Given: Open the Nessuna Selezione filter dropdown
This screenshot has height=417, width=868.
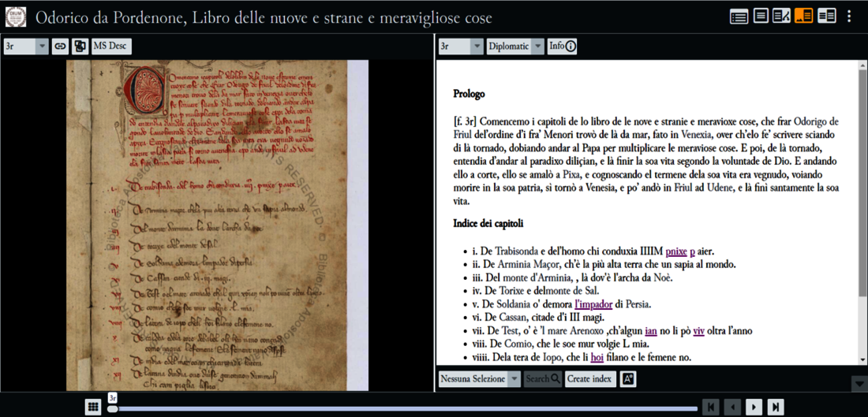Looking at the screenshot, I should 480,379.
